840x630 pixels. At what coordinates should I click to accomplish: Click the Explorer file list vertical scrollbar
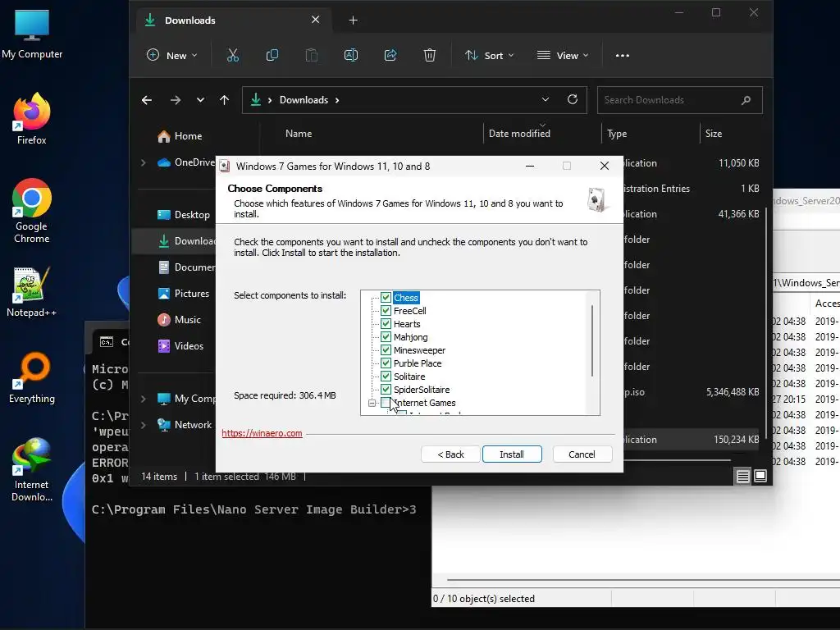point(767,322)
